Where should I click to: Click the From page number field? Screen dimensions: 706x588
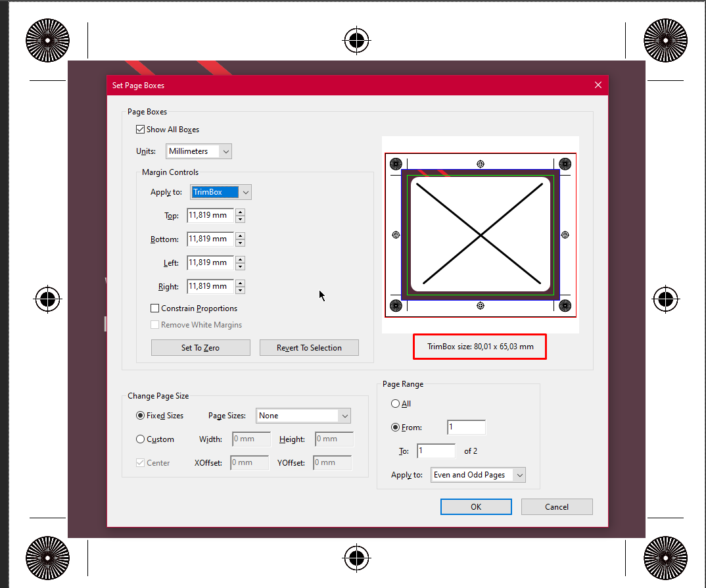466,427
